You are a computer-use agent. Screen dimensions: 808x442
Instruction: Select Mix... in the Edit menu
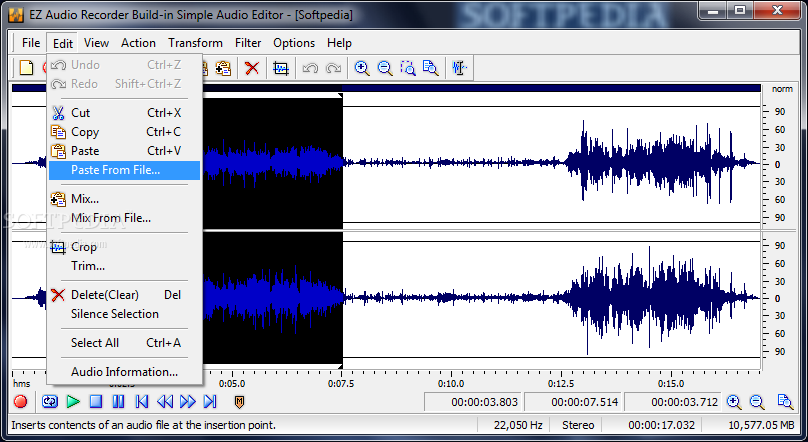tap(124, 199)
